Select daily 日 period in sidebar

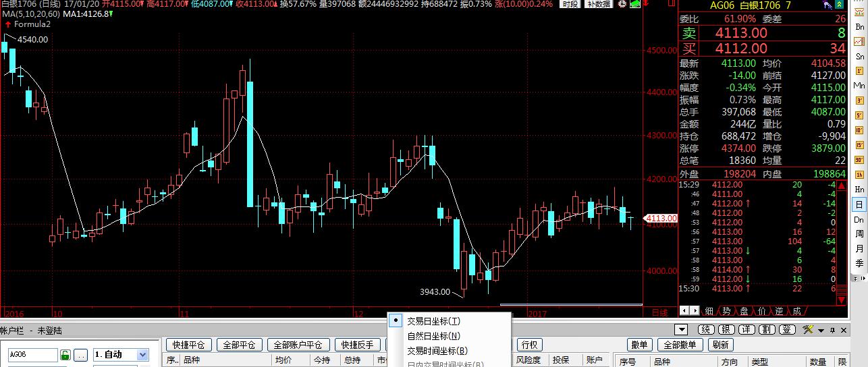click(x=859, y=204)
